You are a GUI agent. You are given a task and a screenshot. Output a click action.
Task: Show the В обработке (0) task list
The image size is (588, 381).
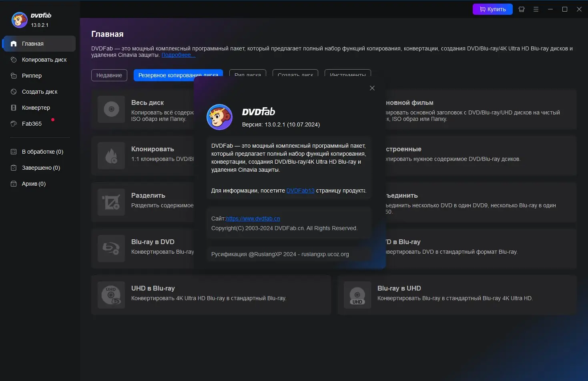tap(39, 152)
